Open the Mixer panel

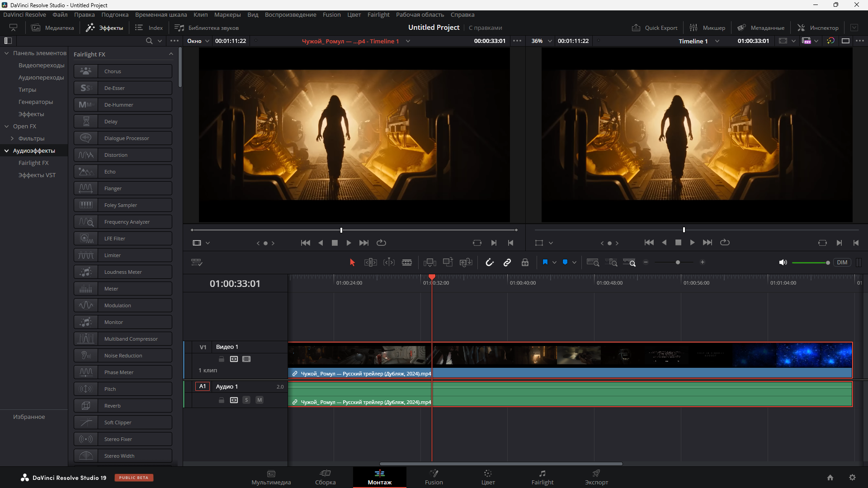click(x=708, y=28)
